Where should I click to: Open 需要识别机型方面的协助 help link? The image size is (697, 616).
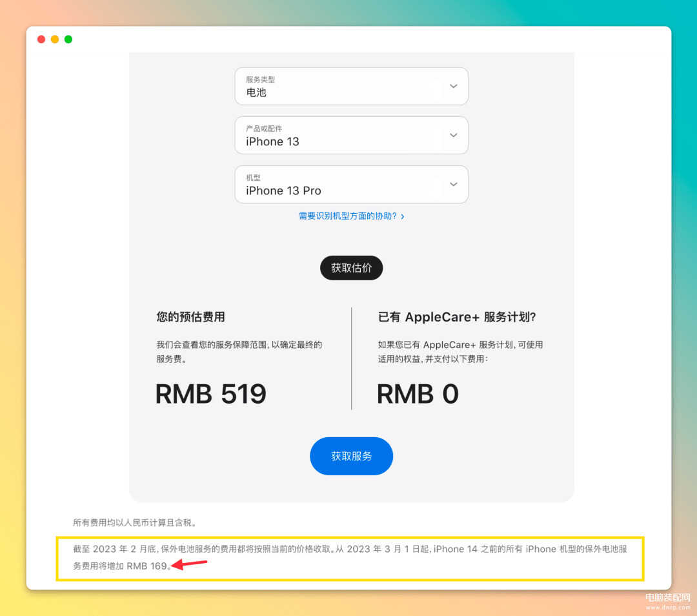tap(348, 216)
